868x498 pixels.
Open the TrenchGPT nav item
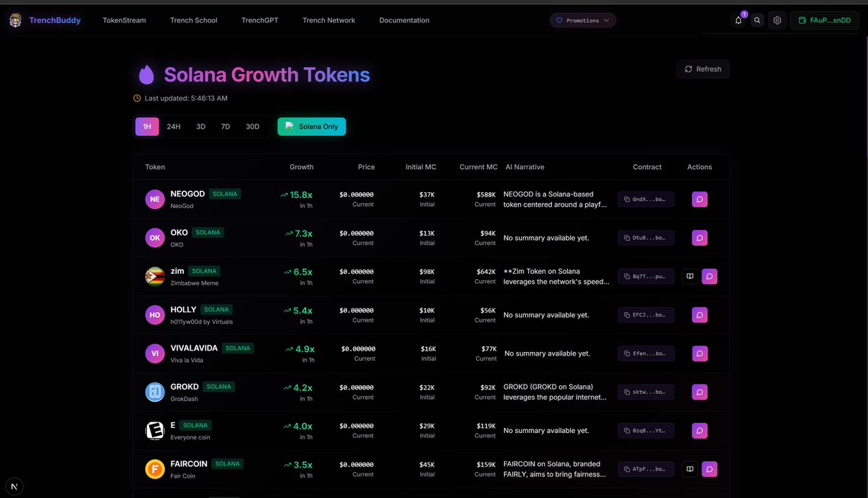click(x=260, y=20)
